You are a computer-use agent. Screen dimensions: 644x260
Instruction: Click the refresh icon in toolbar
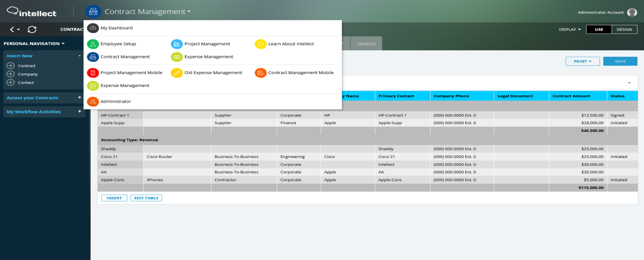[x=32, y=29]
